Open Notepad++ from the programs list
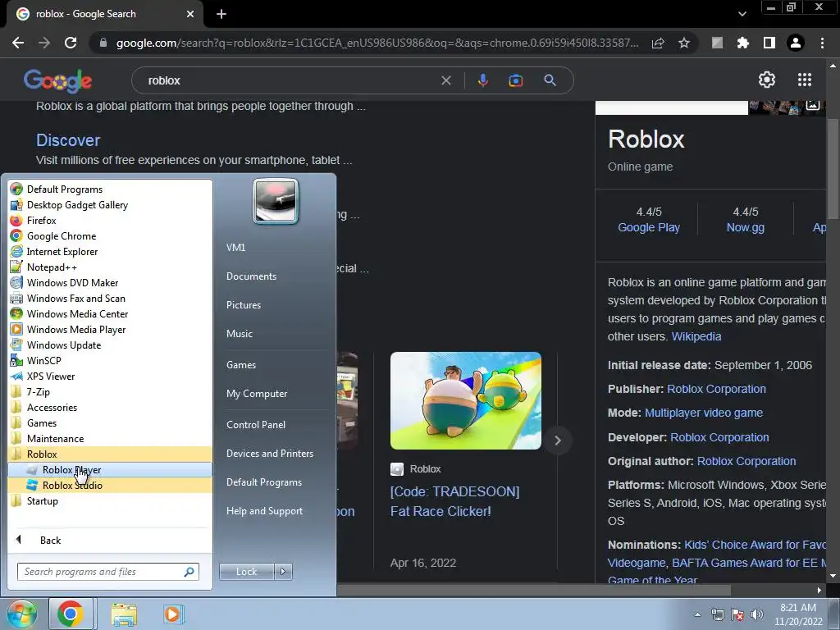 tap(110, 267)
